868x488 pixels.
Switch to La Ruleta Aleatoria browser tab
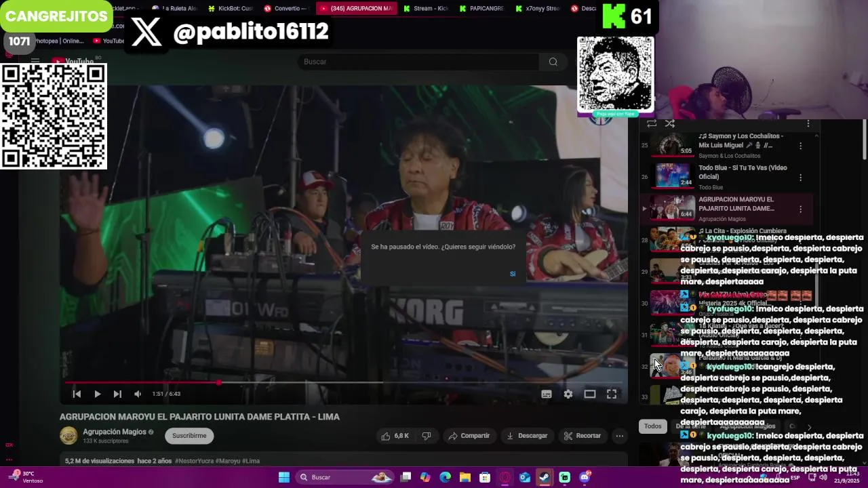175,8
